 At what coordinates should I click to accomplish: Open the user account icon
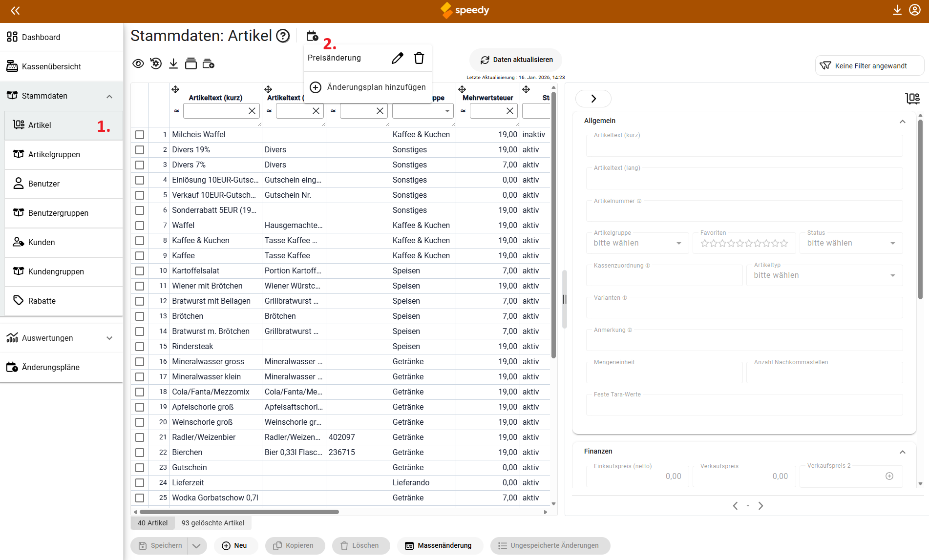click(x=915, y=10)
